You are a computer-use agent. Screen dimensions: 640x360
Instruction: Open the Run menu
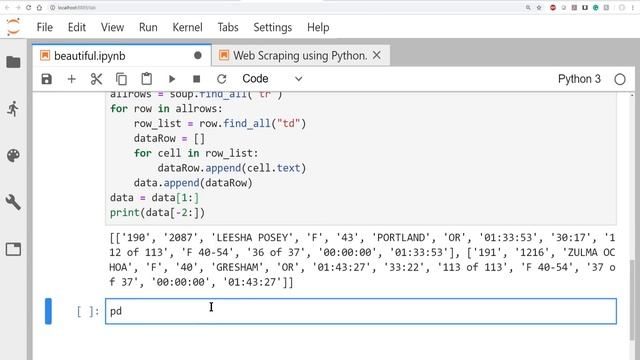click(x=148, y=27)
